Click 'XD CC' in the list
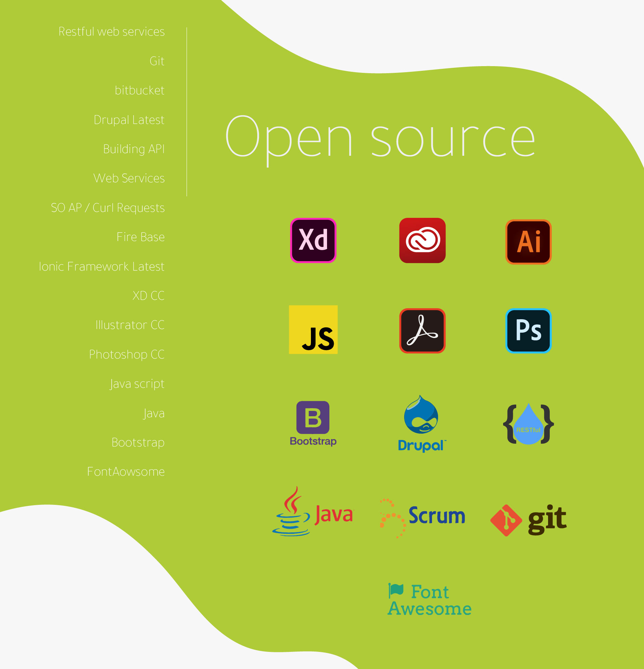The height and width of the screenshot is (669, 644). coord(148,296)
